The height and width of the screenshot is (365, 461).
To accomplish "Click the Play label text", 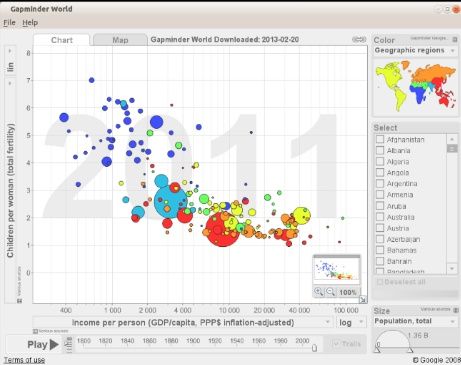I will [x=37, y=344].
